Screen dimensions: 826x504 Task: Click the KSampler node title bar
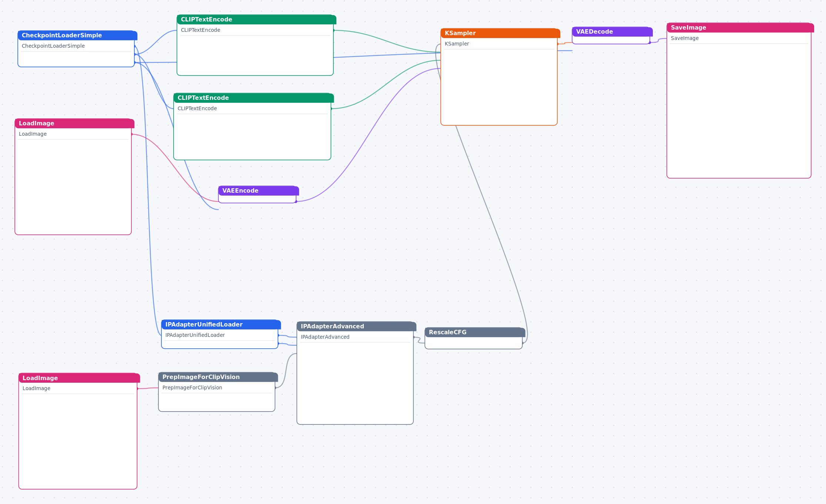(500, 33)
